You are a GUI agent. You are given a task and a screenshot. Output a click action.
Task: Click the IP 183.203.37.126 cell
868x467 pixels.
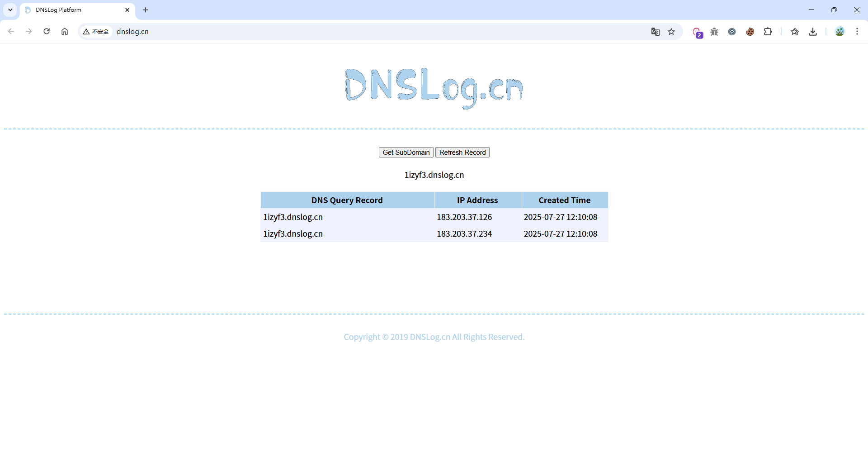[x=477, y=217]
